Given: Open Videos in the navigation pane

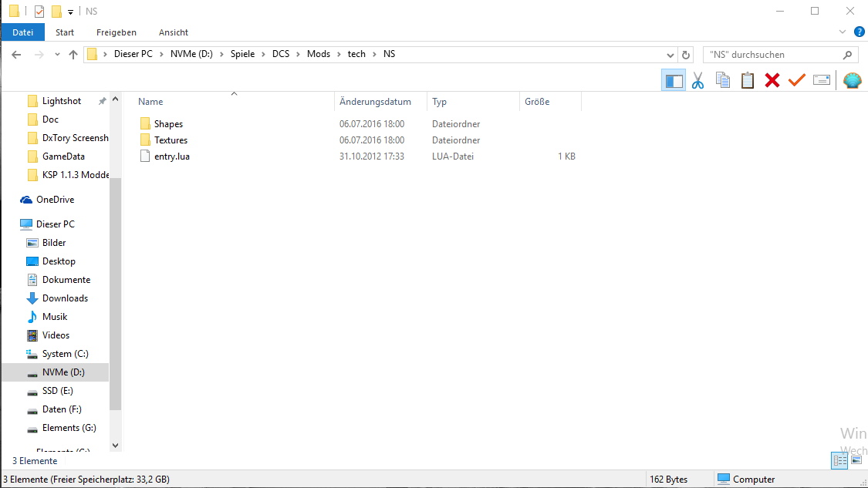Looking at the screenshot, I should tap(56, 335).
